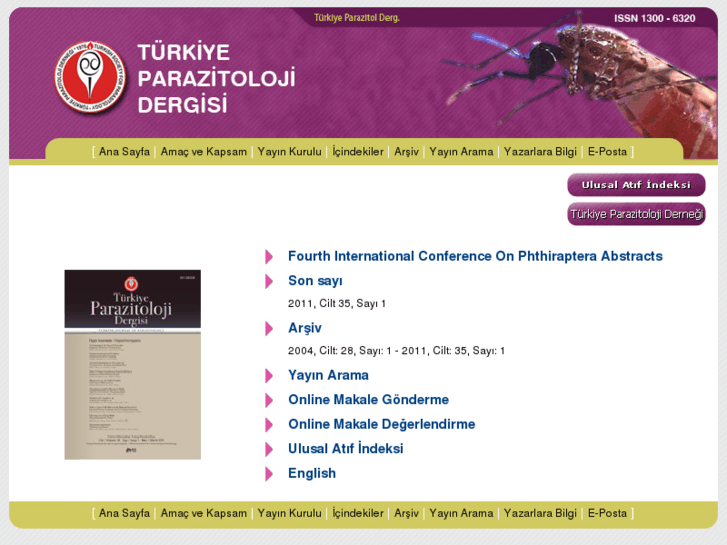Select Yayın Arama in the footer menu
The width and height of the screenshot is (727, 545).
coord(461,513)
